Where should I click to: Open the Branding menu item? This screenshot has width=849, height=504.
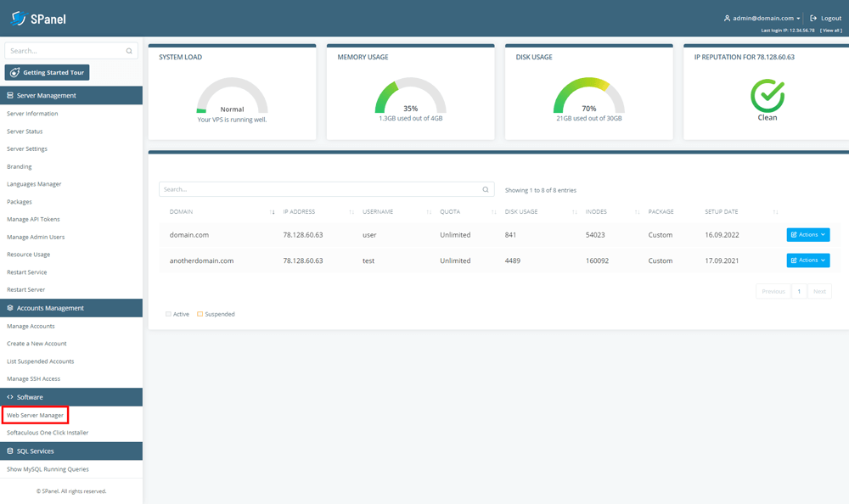(19, 167)
